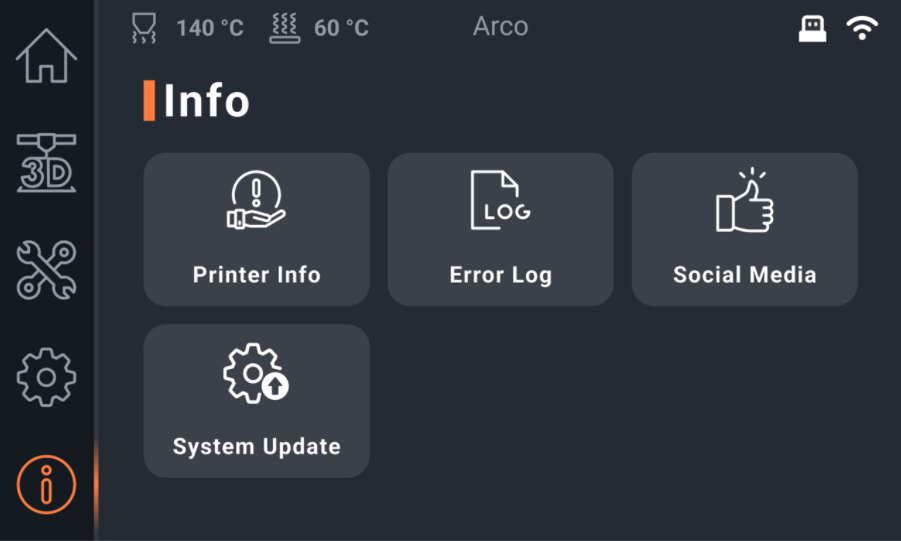The image size is (901, 541).
Task: Select the Info tab in sidebar
Action: [x=46, y=485]
